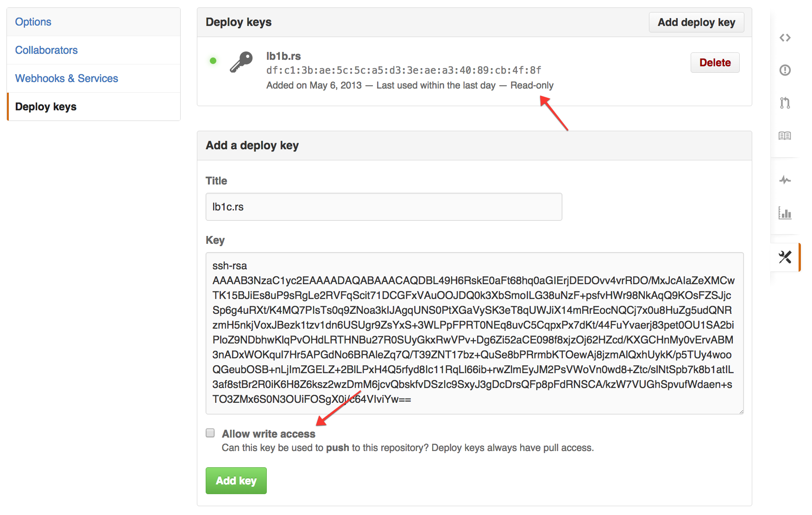This screenshot has height=515, width=812.
Task: Open Webhooks & Services settings
Action: coord(94,78)
